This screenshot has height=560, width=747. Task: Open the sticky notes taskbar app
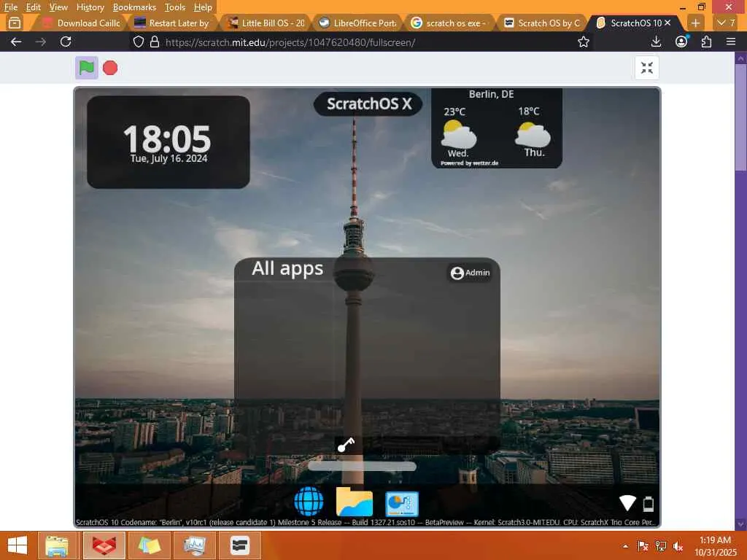(149, 545)
